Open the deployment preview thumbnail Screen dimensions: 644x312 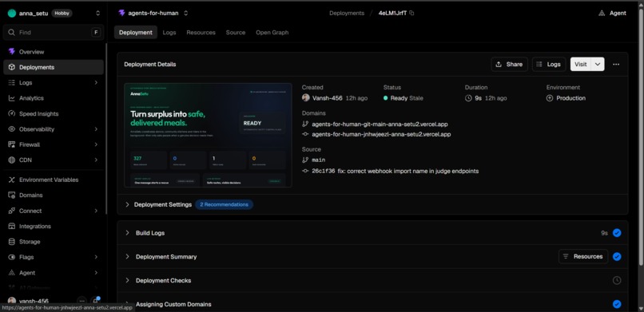click(209, 136)
